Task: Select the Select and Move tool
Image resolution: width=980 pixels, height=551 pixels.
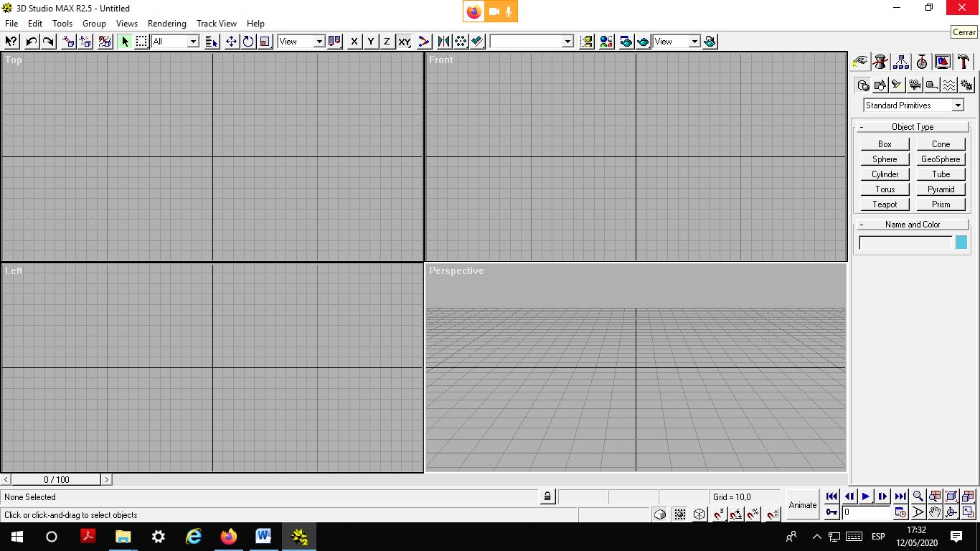Action: [x=231, y=41]
